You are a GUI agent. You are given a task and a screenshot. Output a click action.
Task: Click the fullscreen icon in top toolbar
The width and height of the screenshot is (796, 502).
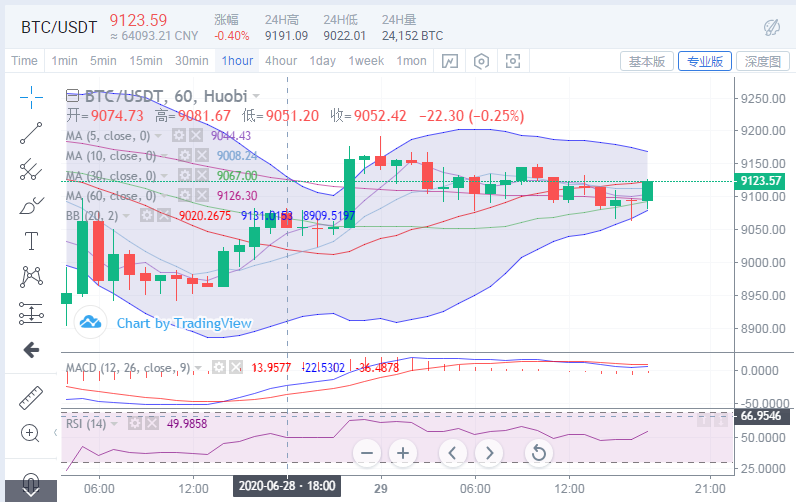pyautogui.click(x=513, y=61)
